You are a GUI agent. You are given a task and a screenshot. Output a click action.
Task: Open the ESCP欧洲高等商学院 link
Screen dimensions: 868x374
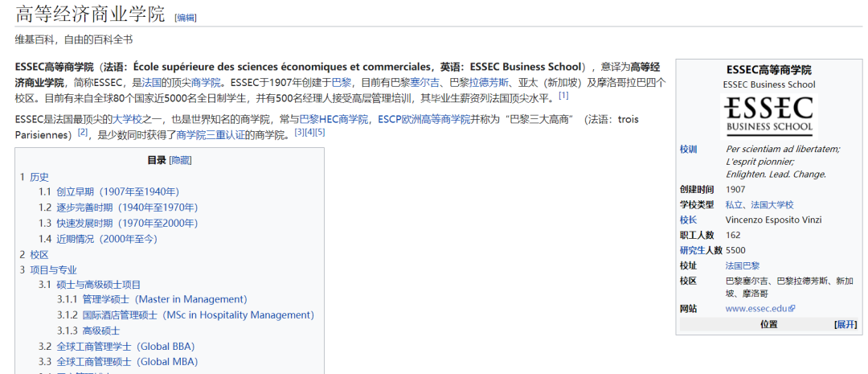(x=424, y=119)
